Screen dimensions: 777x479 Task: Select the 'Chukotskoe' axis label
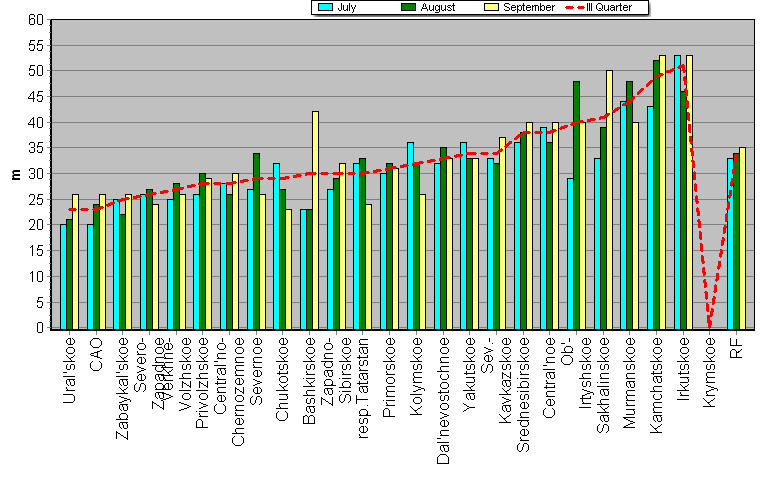(x=282, y=379)
